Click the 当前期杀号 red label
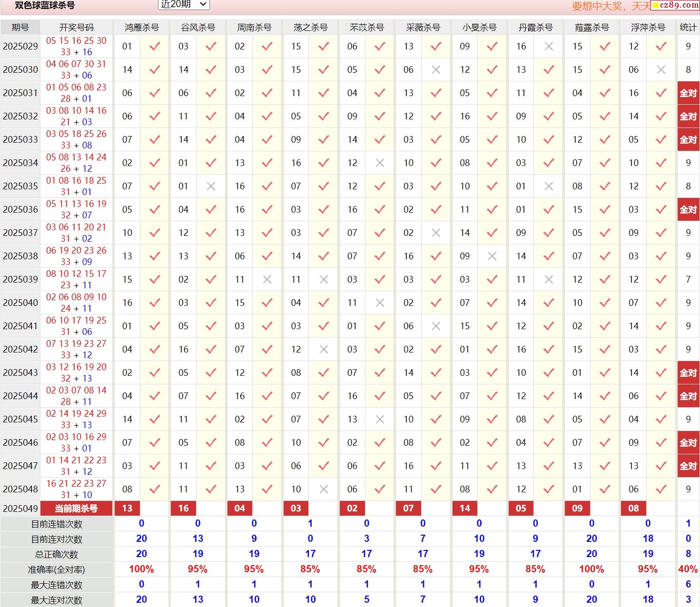 77,509
